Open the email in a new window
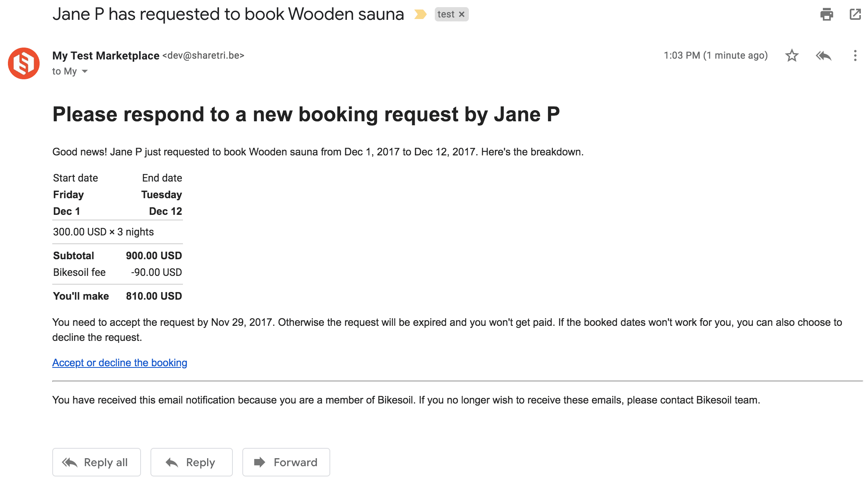Viewport: 868px width, 482px height. [855, 15]
